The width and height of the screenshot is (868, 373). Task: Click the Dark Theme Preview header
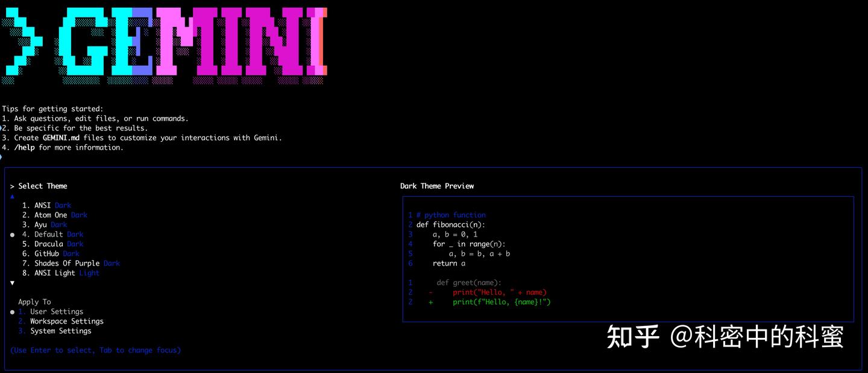pyautogui.click(x=437, y=185)
